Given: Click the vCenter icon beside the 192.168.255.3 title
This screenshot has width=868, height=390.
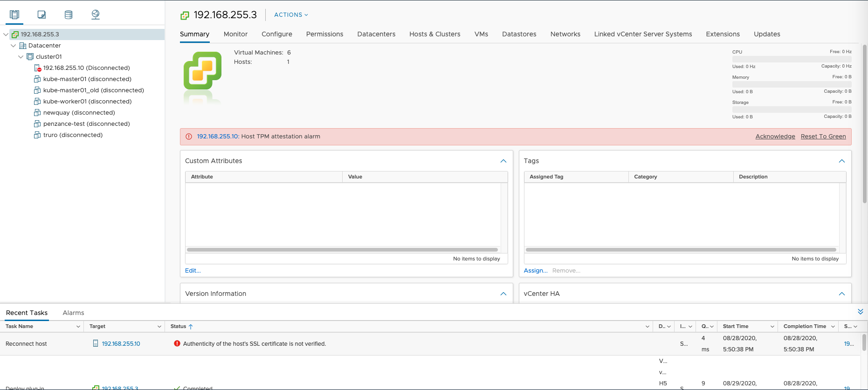Looking at the screenshot, I should pos(185,15).
